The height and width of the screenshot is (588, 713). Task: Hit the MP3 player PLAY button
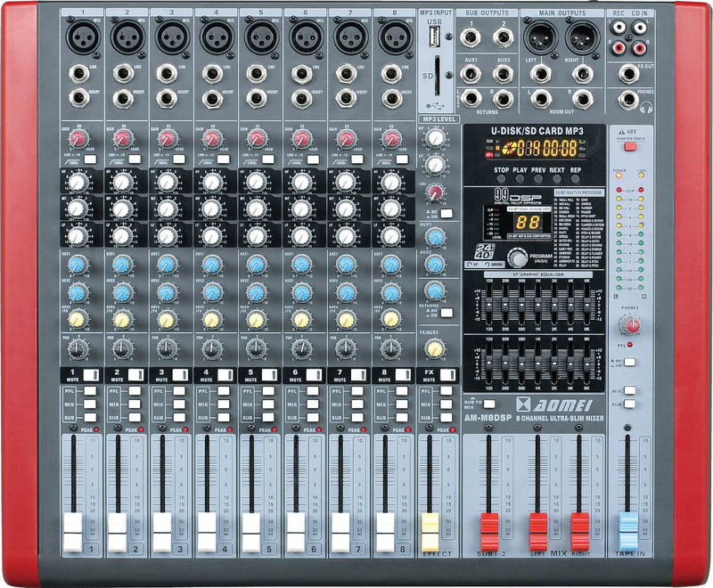520,179
